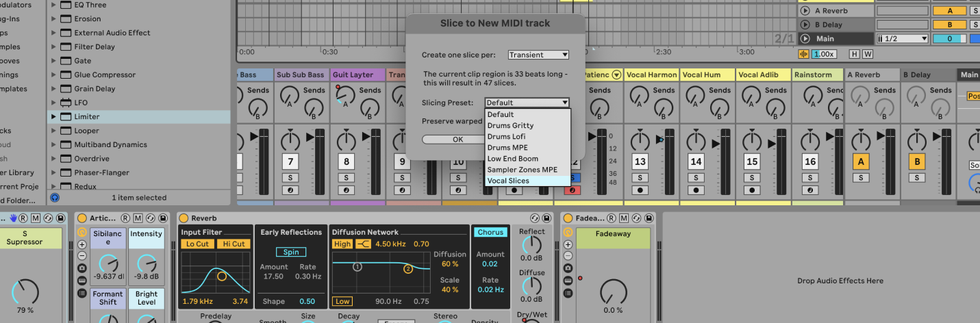Expand the Overdrive device entry
Screen dimensions: 980x323
coord(53,159)
